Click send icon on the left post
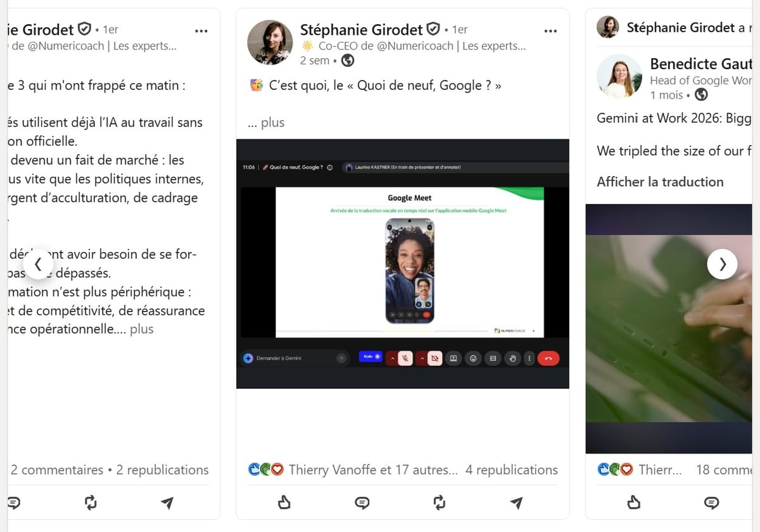The width and height of the screenshot is (760, 532). 167,503
